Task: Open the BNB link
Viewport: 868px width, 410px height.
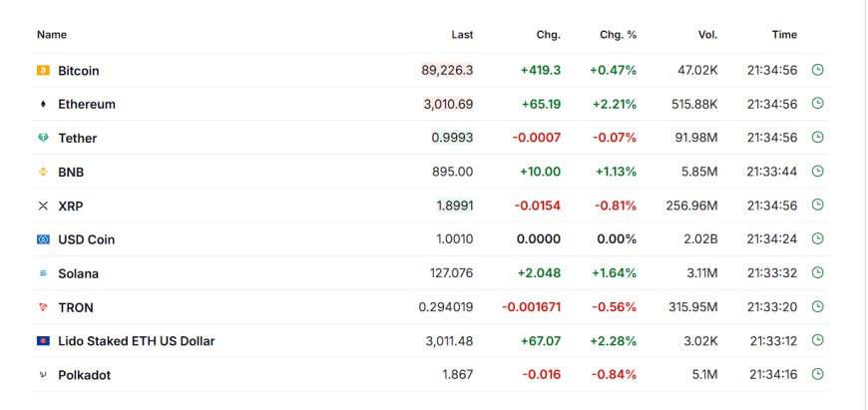Action: pos(71,172)
